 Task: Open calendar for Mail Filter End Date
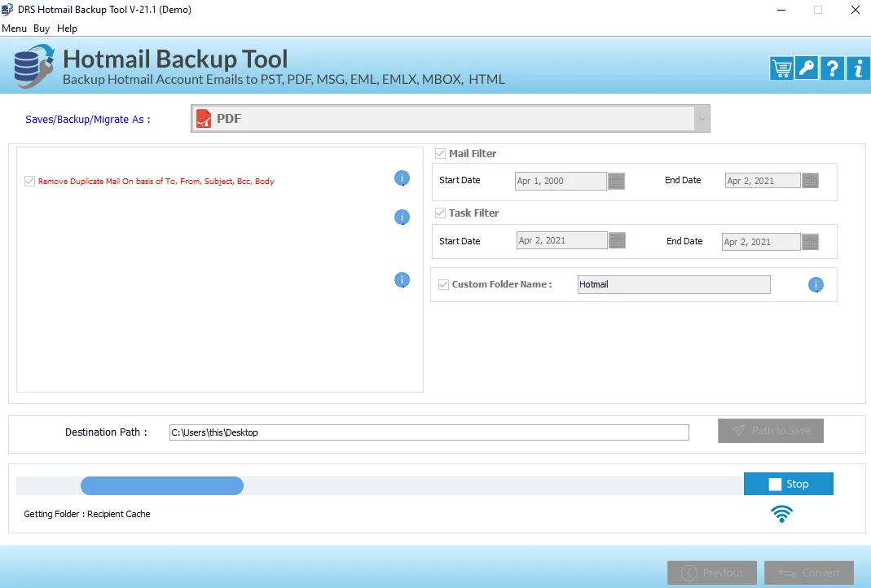click(x=811, y=181)
